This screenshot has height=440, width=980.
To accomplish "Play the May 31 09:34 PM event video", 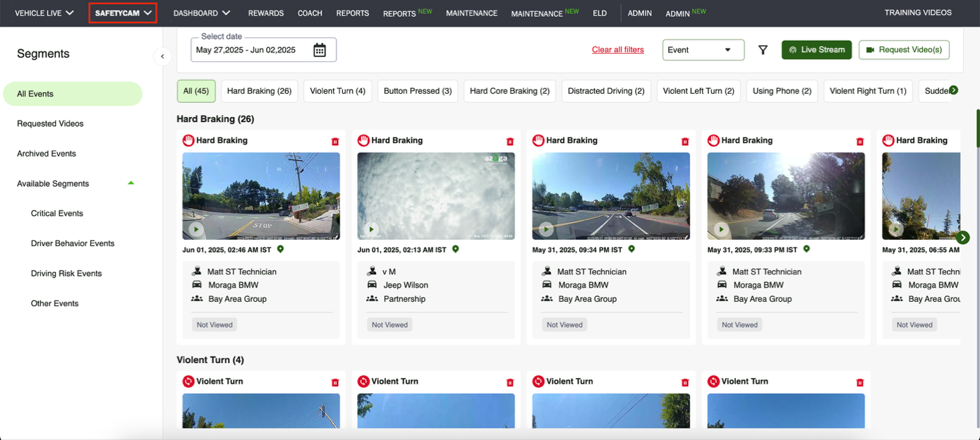I will pyautogui.click(x=546, y=229).
